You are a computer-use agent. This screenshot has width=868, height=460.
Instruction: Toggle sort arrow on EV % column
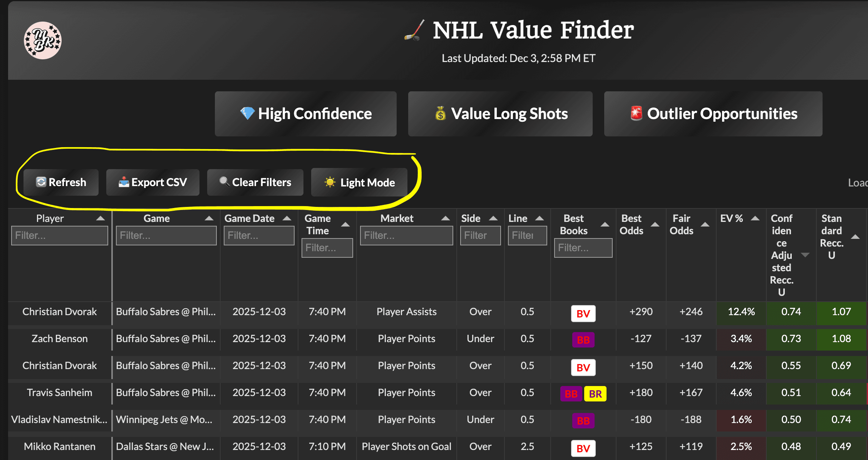point(755,218)
